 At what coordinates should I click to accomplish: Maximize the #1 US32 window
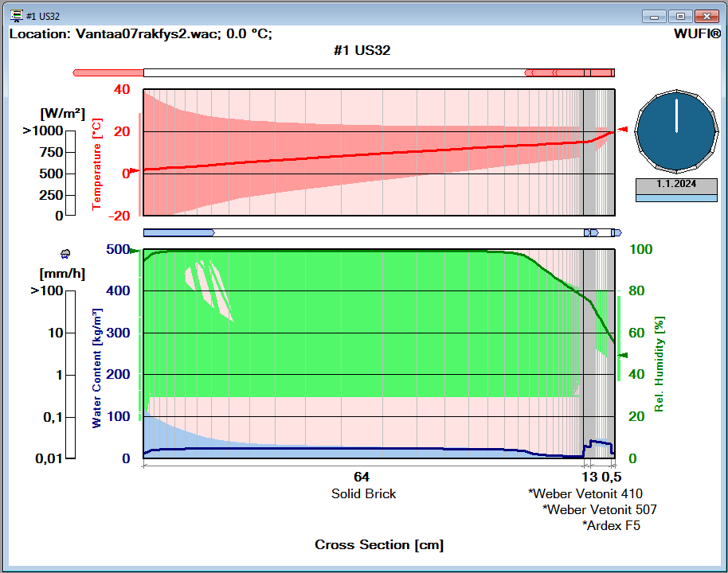(680, 16)
